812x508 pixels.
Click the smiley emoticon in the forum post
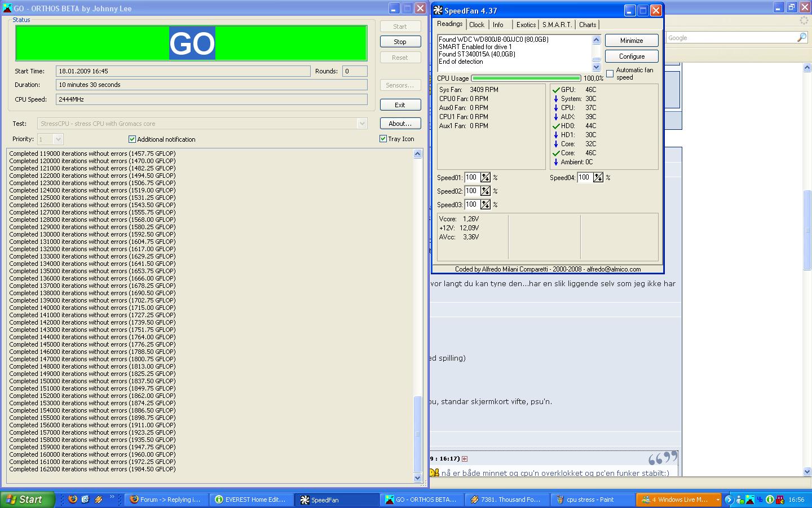click(x=434, y=473)
